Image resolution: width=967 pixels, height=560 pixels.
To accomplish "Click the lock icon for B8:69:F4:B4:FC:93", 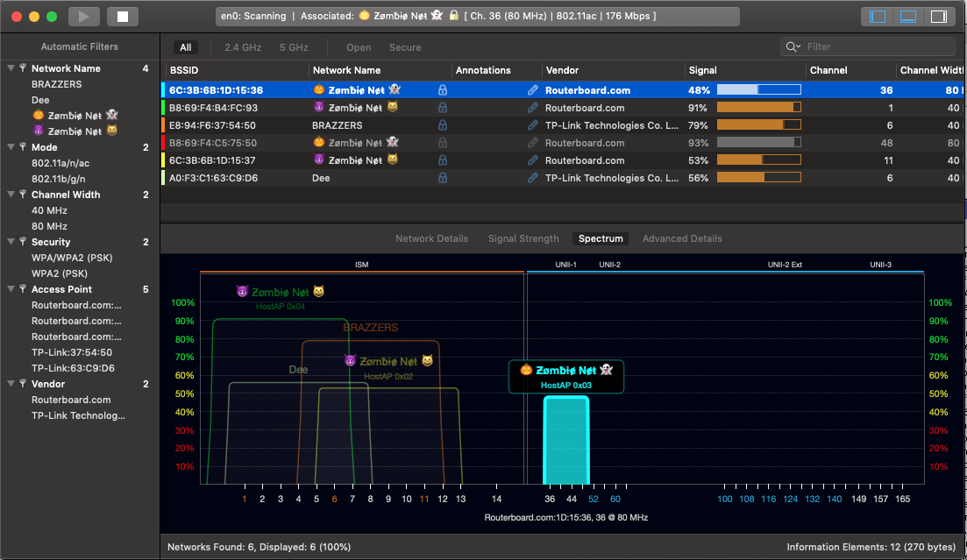I will pyautogui.click(x=442, y=108).
